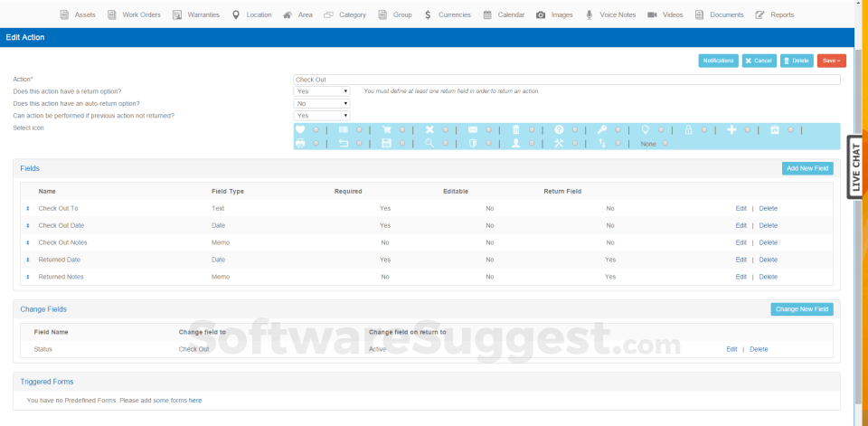Click the 'here' link under Triggered Forms
868x426 pixels.
tap(195, 400)
